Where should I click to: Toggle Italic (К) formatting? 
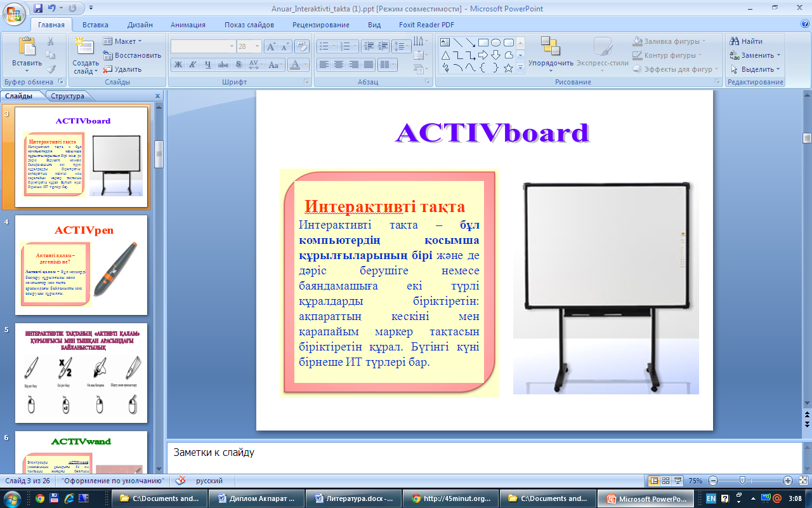tap(193, 65)
